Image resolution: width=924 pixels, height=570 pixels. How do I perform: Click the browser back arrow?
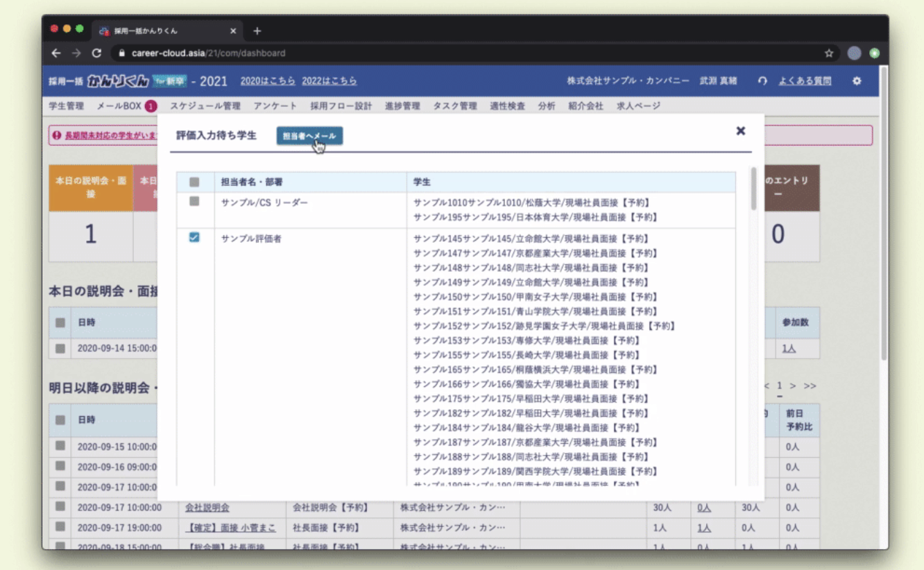coord(56,53)
